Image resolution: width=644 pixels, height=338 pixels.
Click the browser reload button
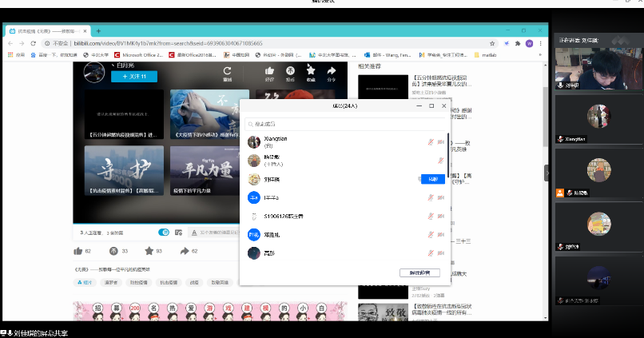pyautogui.click(x=33, y=42)
